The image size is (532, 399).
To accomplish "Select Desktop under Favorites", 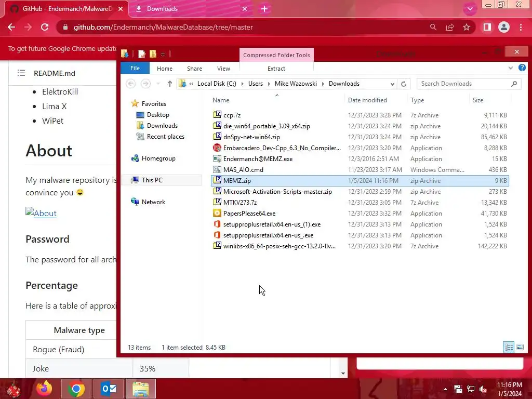I will (x=158, y=115).
